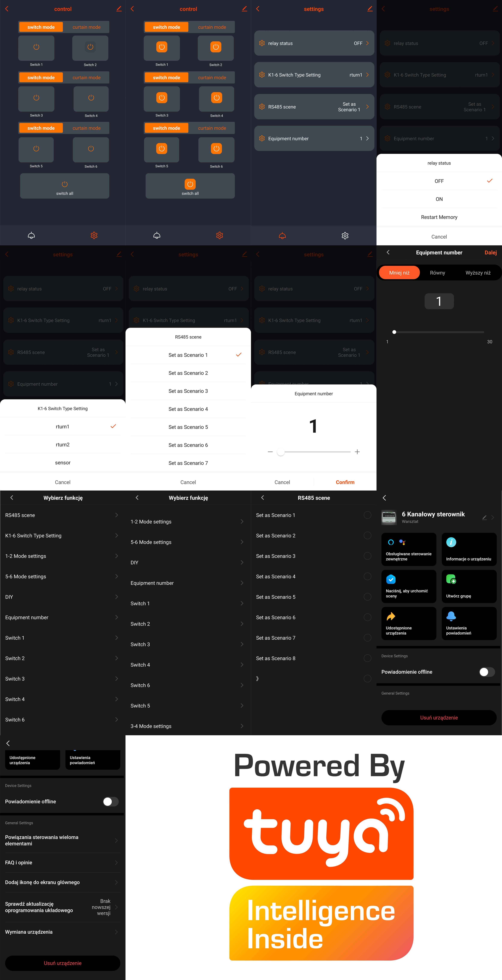Open Dodaj ikonę do ekranu głównego chevron
502x980 pixels.
tap(116, 882)
